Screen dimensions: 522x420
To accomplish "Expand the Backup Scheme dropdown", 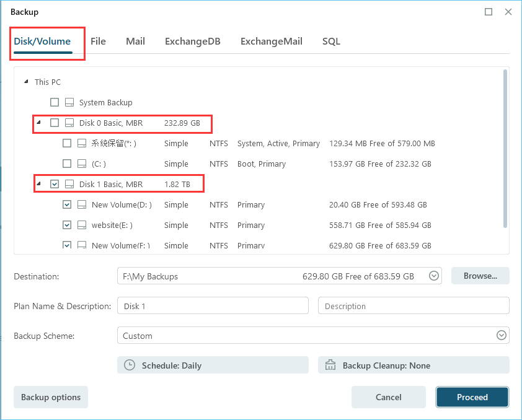I will point(501,336).
